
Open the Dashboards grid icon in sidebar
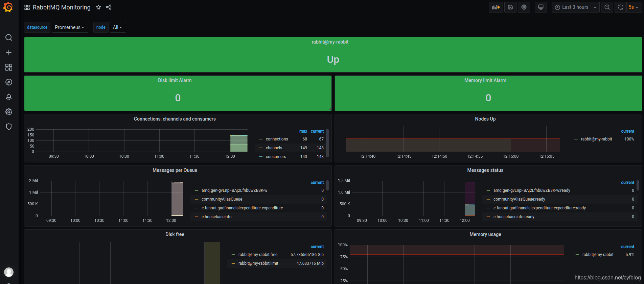pos(9,67)
